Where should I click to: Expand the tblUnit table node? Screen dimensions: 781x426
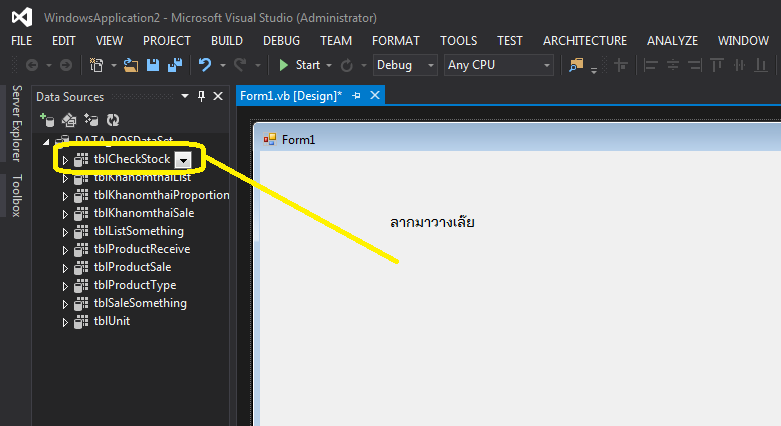click(65, 322)
